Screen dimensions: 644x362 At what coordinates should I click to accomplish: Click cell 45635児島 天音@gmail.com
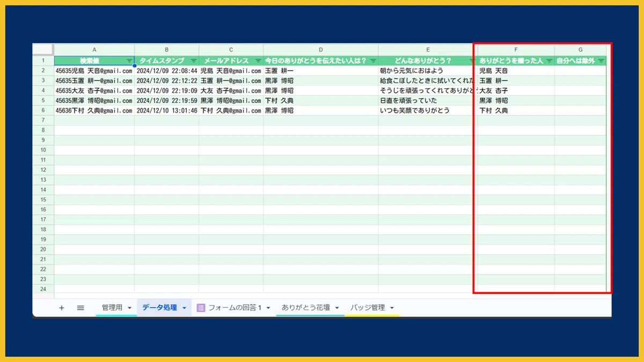pos(94,70)
